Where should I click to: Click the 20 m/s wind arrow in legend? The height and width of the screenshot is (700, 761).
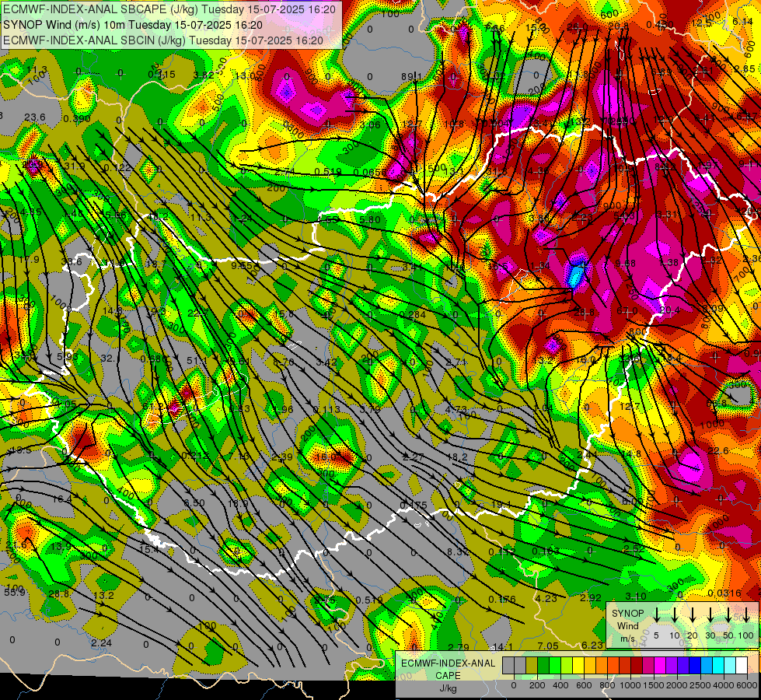tap(692, 614)
